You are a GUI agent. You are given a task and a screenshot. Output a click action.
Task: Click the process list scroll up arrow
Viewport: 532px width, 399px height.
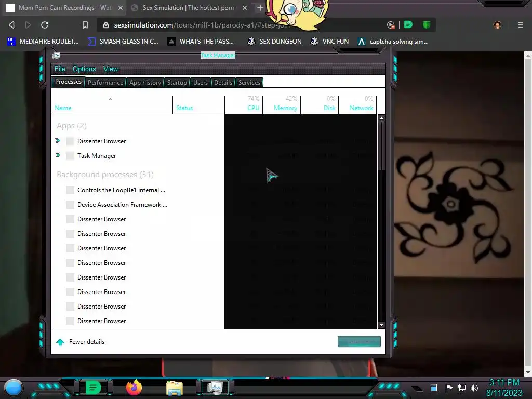(381, 118)
